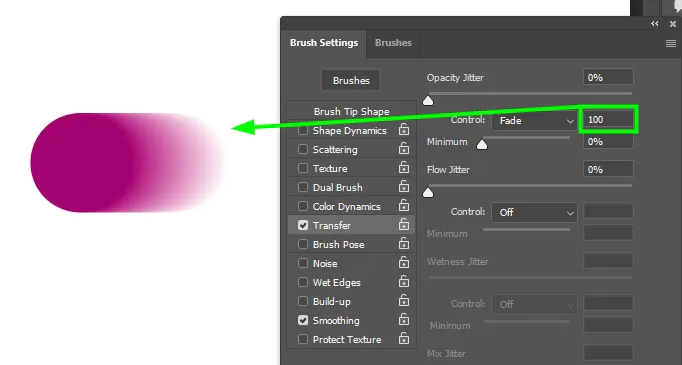Toggle lock icon for Scattering
682x365 pixels.
point(404,149)
